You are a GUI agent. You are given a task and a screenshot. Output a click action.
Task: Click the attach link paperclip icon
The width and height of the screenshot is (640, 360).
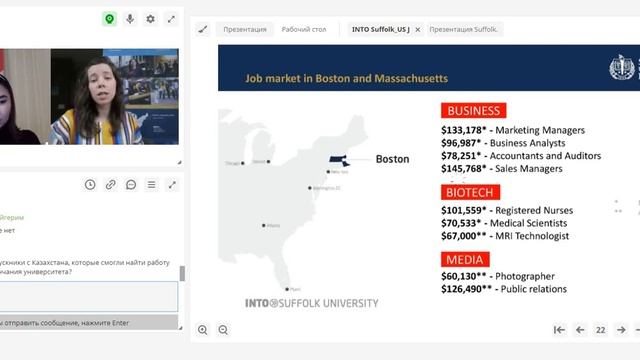(111, 184)
